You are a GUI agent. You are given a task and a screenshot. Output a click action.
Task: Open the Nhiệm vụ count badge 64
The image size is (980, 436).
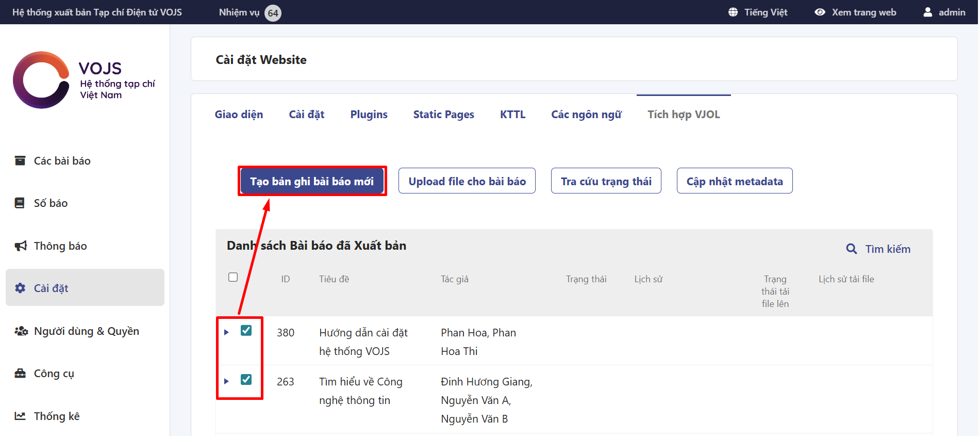pyautogui.click(x=273, y=13)
